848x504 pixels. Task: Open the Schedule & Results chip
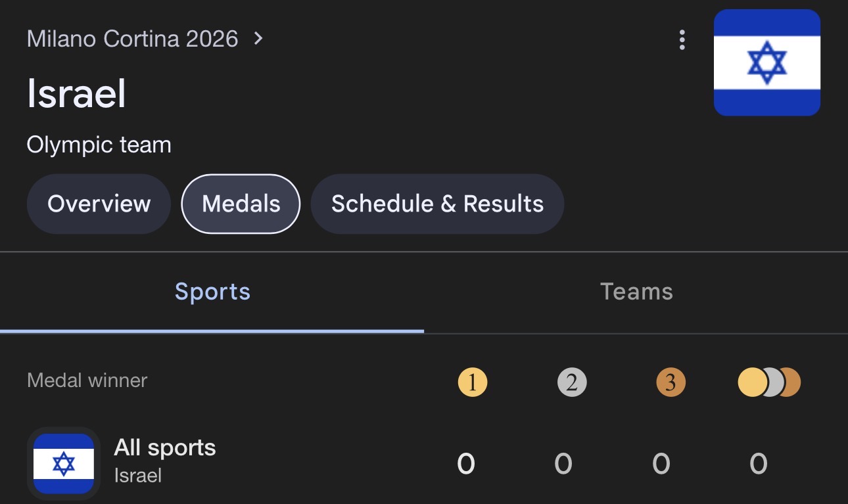pyautogui.click(x=437, y=204)
